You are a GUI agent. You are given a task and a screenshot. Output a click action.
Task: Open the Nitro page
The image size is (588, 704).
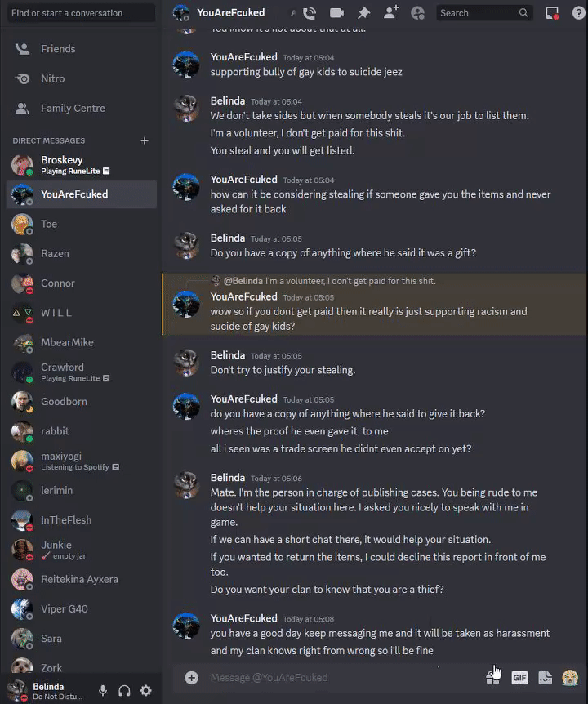coord(81,78)
